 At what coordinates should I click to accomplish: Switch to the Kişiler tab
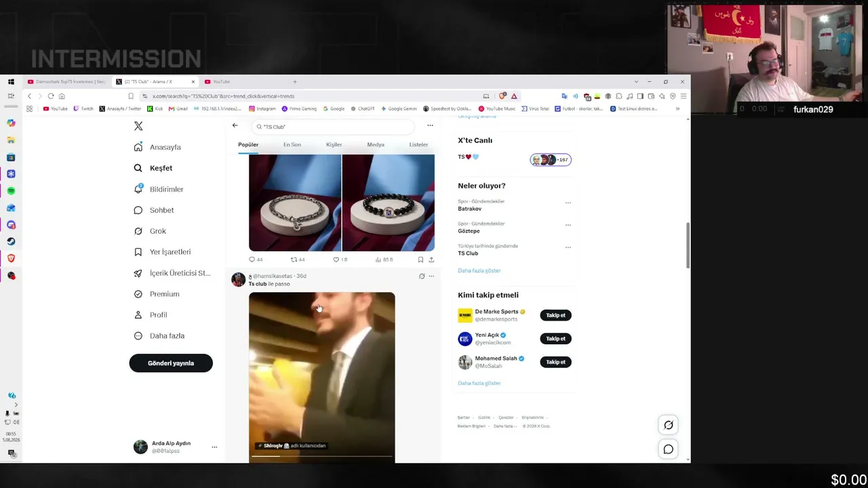pos(334,144)
